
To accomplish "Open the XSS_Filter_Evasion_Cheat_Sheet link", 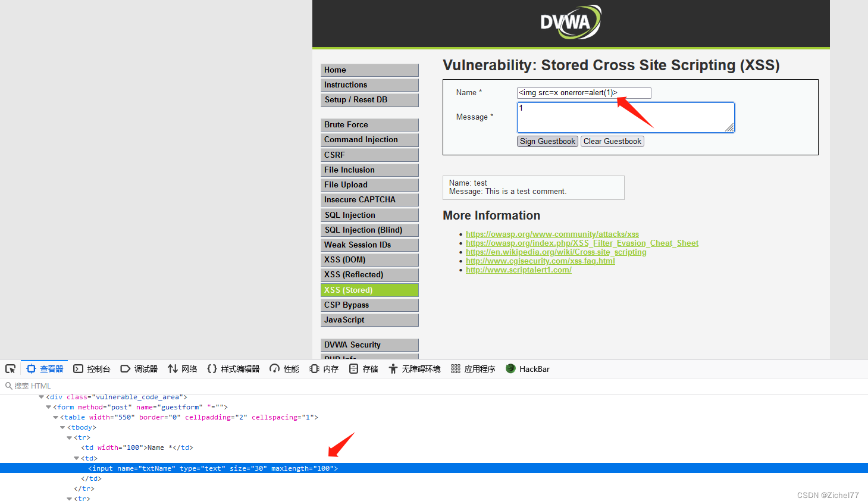I will [x=582, y=243].
